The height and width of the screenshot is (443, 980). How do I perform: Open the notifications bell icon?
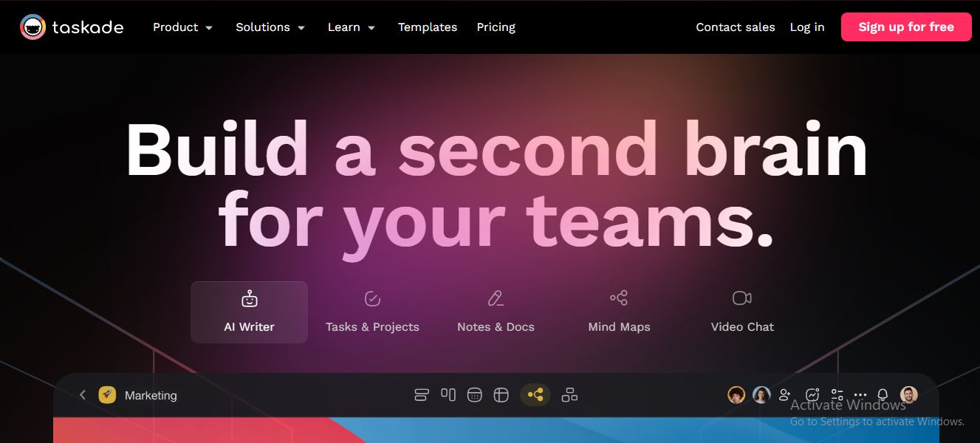tap(883, 395)
